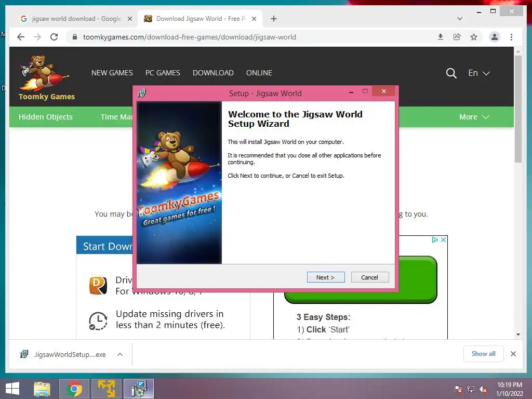The height and width of the screenshot is (399, 532).
Task: Close the Google search tab
Action: [129, 19]
